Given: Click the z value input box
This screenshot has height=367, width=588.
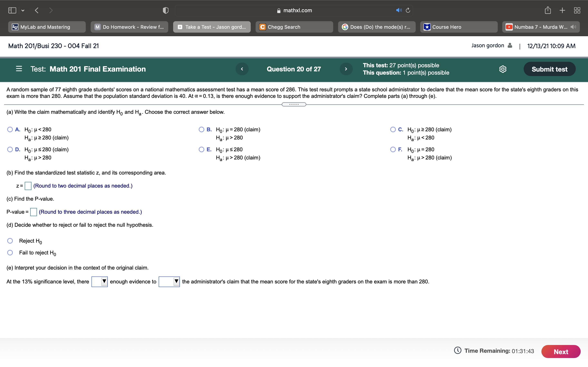Looking at the screenshot, I should coord(28,186).
